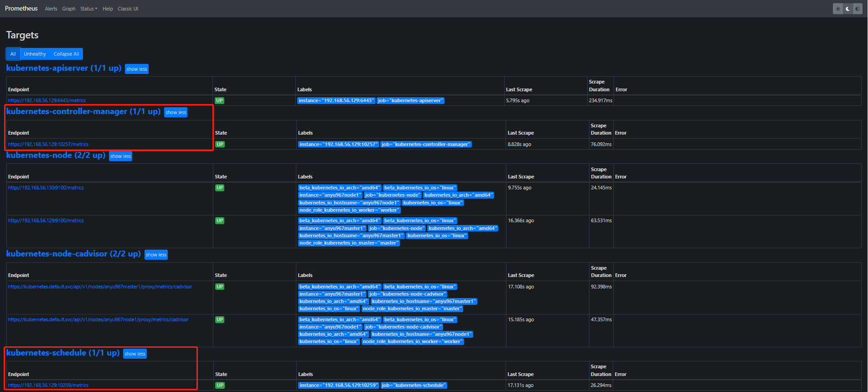Open the 192.168.56.130:9100 metrics endpoint
The width and height of the screenshot is (868, 392).
(x=46, y=188)
